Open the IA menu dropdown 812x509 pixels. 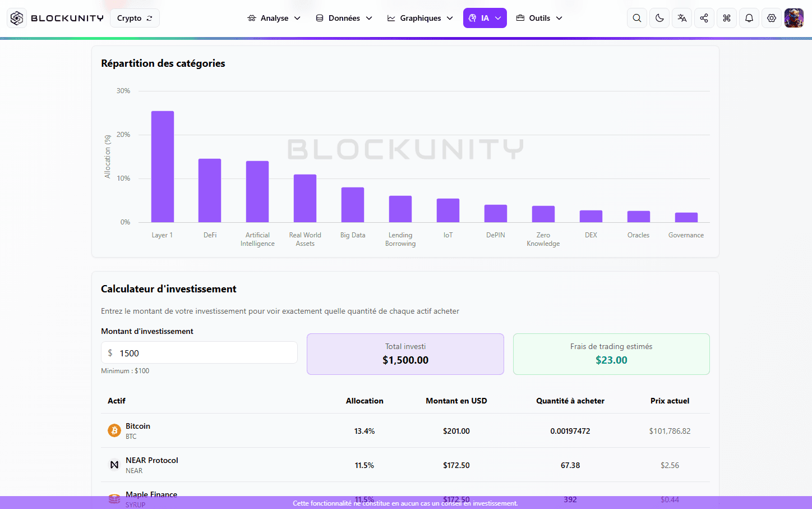coord(485,18)
